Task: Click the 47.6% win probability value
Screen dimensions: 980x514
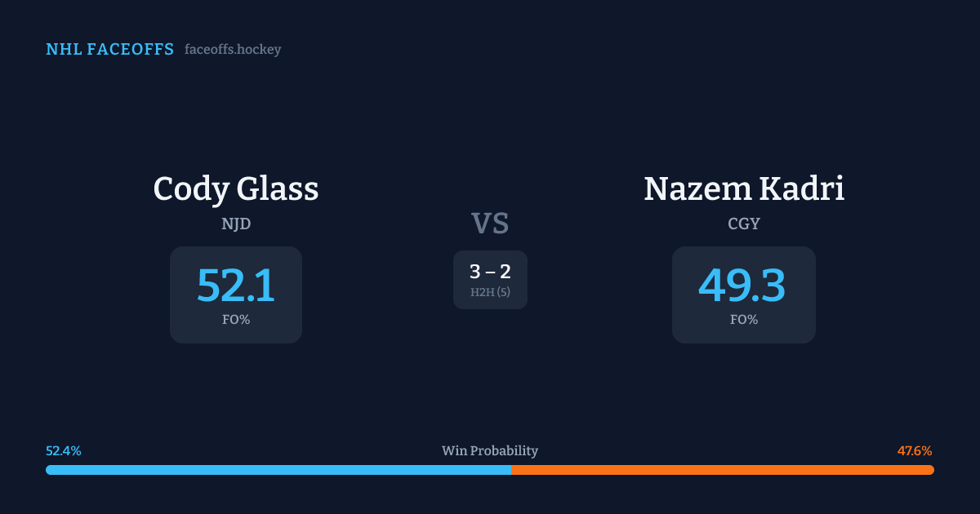Action: tap(915, 451)
